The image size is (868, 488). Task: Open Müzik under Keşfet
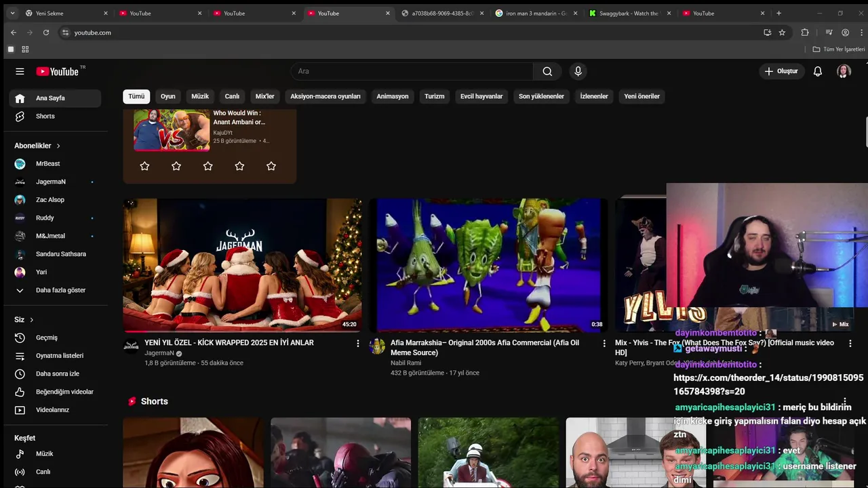click(x=55, y=453)
